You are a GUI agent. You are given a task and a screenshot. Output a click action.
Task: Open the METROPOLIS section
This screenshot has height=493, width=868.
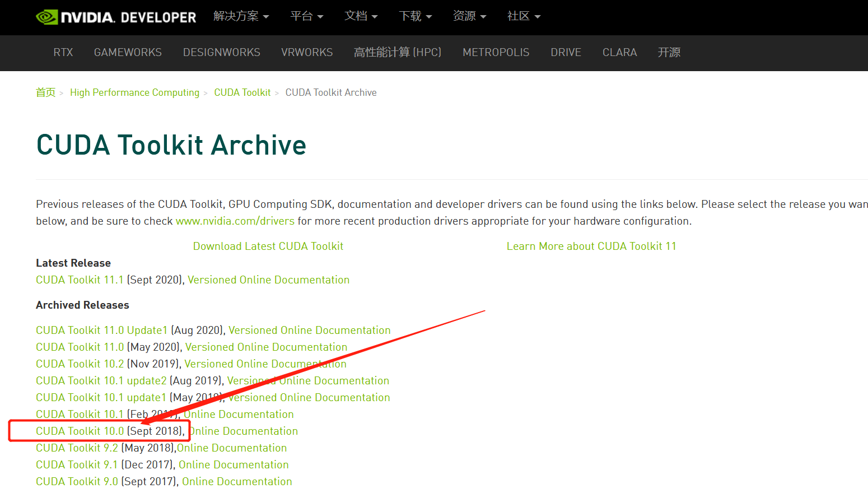pos(496,52)
